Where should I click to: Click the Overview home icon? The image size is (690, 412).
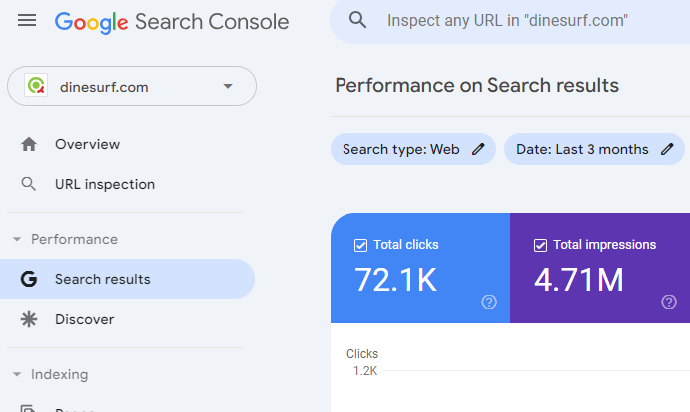click(x=29, y=144)
